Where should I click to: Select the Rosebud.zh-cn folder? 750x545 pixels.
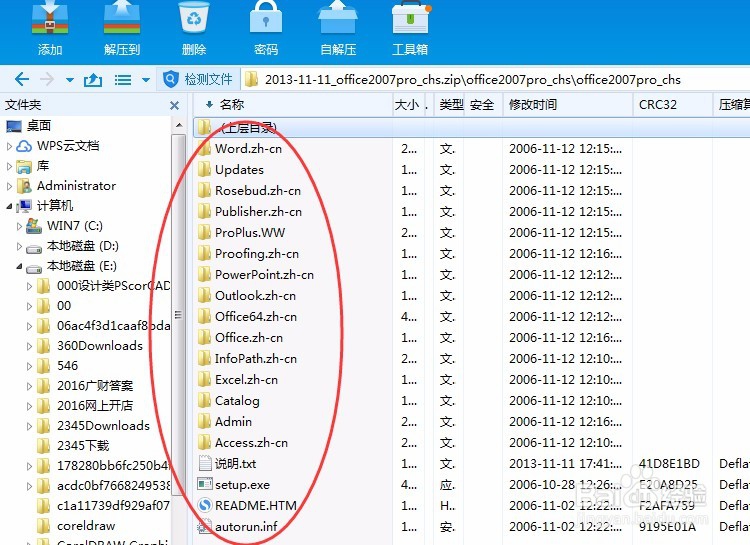(x=258, y=190)
